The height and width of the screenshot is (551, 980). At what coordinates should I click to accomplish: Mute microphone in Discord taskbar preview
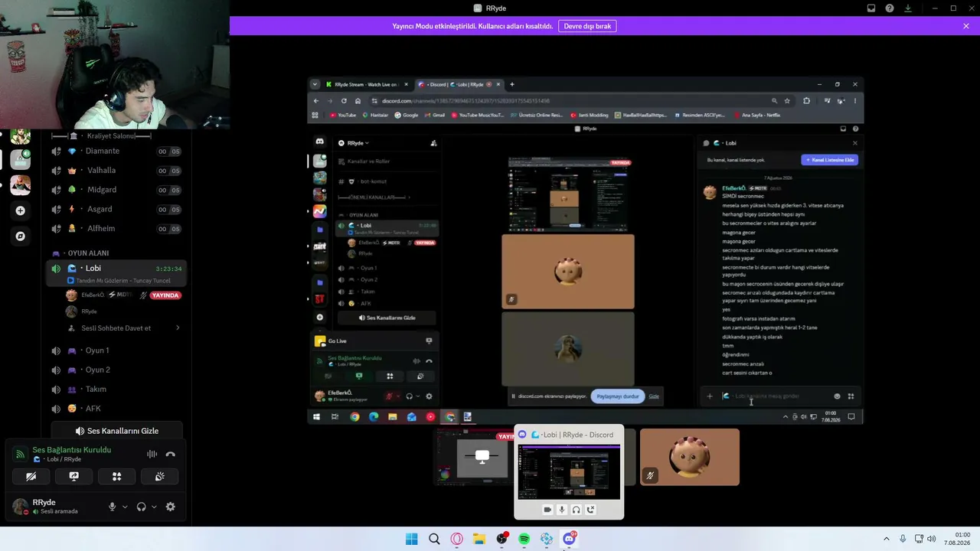[x=562, y=510]
